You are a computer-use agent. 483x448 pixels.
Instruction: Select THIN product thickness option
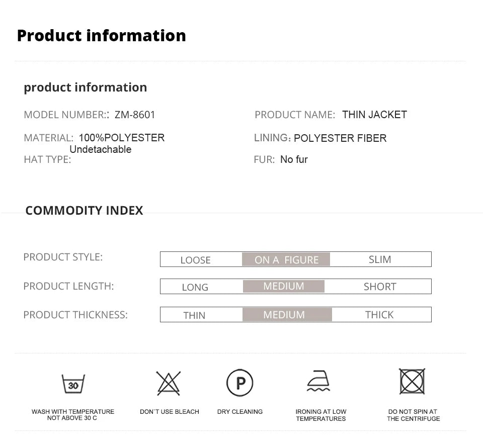tap(194, 315)
